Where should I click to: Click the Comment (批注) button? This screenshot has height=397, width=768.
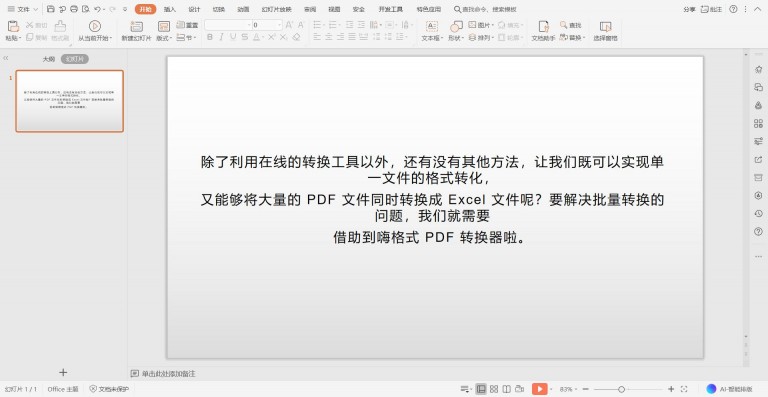coord(712,9)
